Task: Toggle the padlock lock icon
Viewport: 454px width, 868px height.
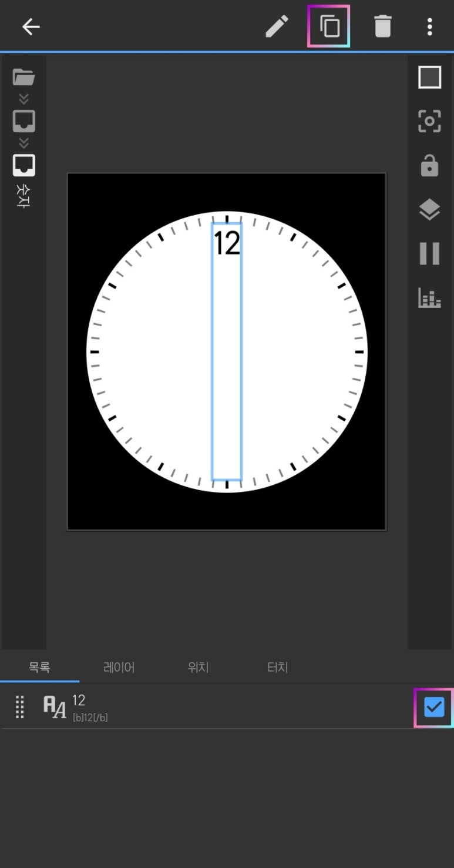Action: tap(429, 165)
